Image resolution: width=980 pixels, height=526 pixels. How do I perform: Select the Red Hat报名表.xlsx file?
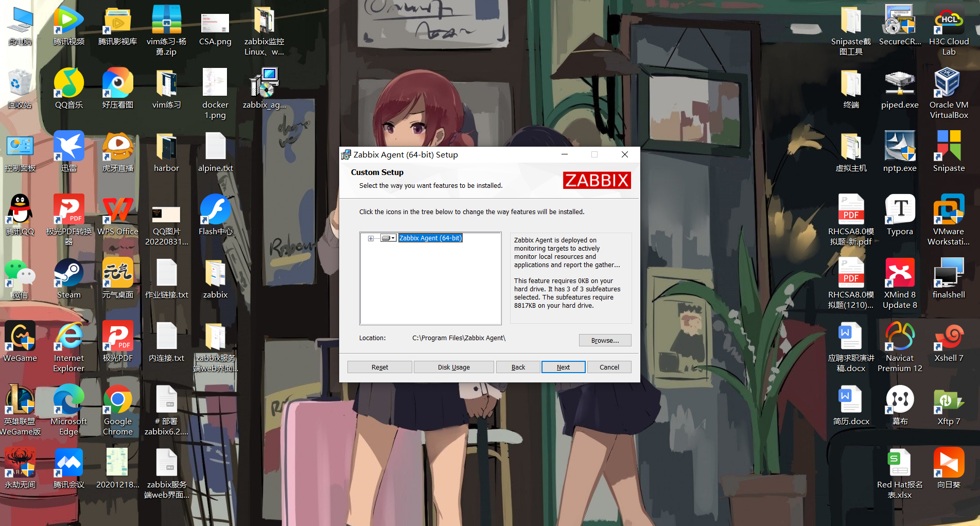click(900, 474)
